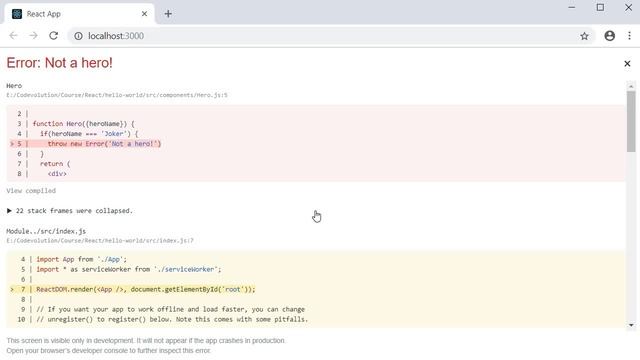Close the Chrome window
Viewport: 640px width, 360px height.
(x=628, y=7)
